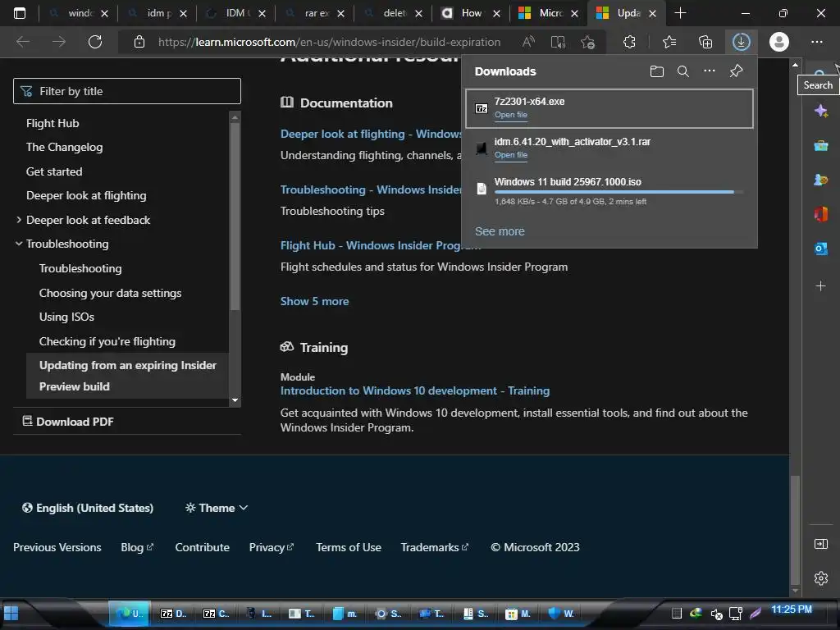Open Outlook in sidebar
Screen dimensions: 840x630
tap(820, 249)
